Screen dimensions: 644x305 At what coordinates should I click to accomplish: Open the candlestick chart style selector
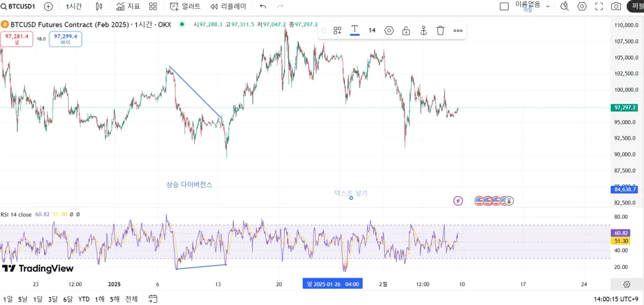pos(99,6)
